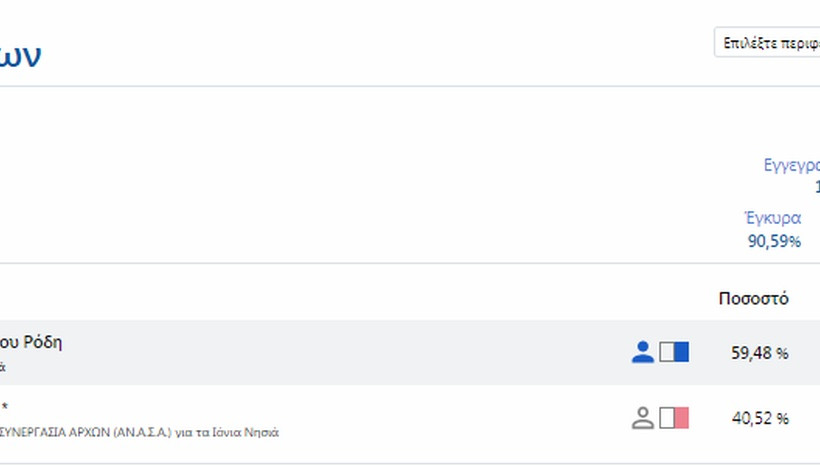Click the 59,48 % percentage value
820x466 pixels.
pyautogui.click(x=760, y=353)
